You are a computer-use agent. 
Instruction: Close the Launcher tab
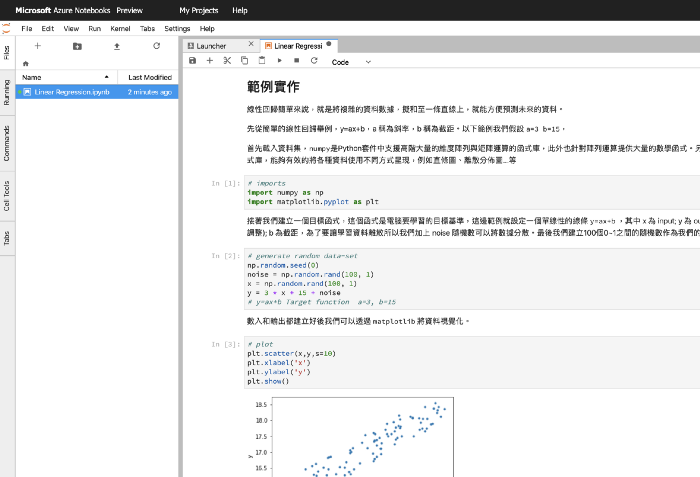(x=249, y=46)
